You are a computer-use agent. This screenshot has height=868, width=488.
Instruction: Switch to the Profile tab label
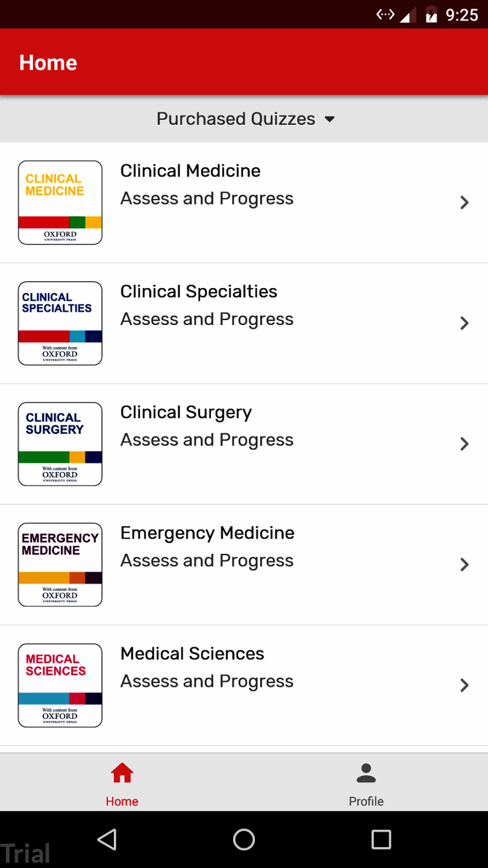click(x=366, y=801)
